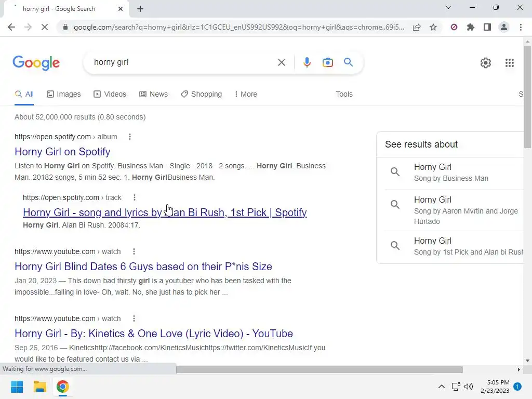
Task: Show hidden system tray icons
Action: 441,387
